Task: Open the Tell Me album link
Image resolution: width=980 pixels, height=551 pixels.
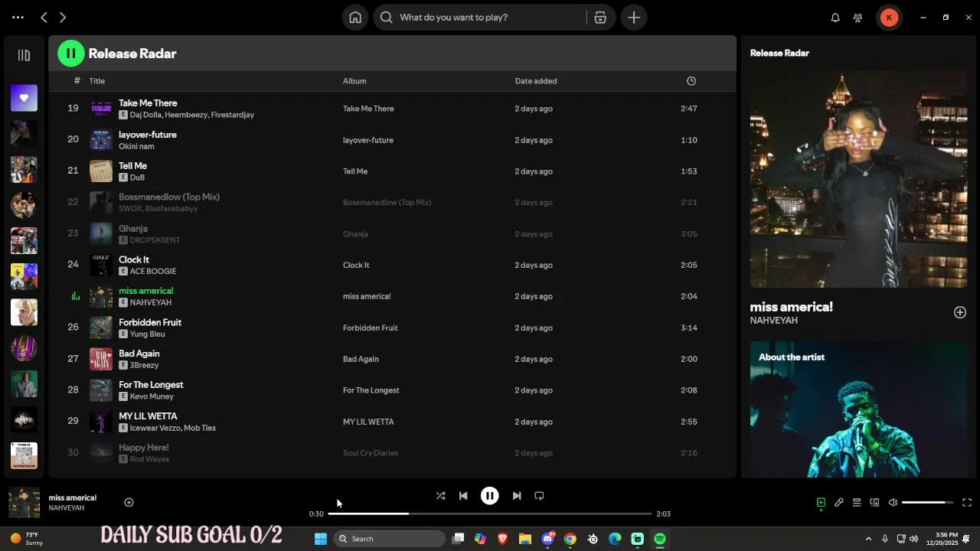Action: pyautogui.click(x=355, y=171)
